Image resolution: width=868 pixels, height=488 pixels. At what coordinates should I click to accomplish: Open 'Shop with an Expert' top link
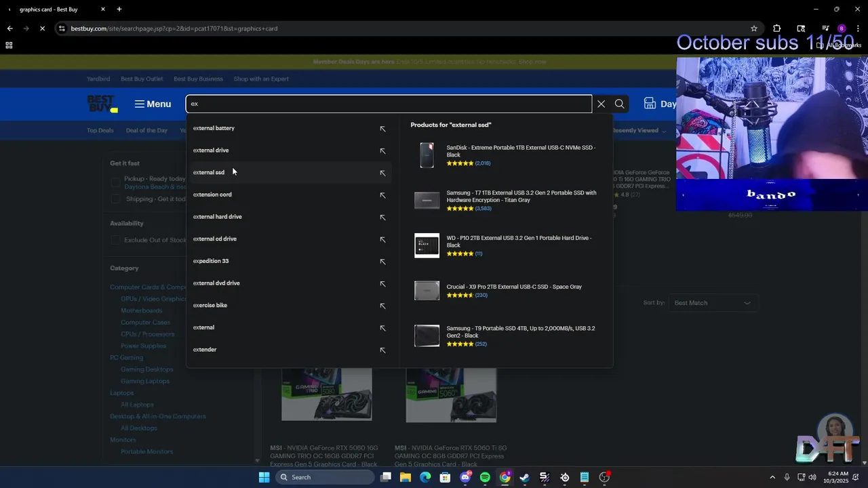click(x=261, y=79)
